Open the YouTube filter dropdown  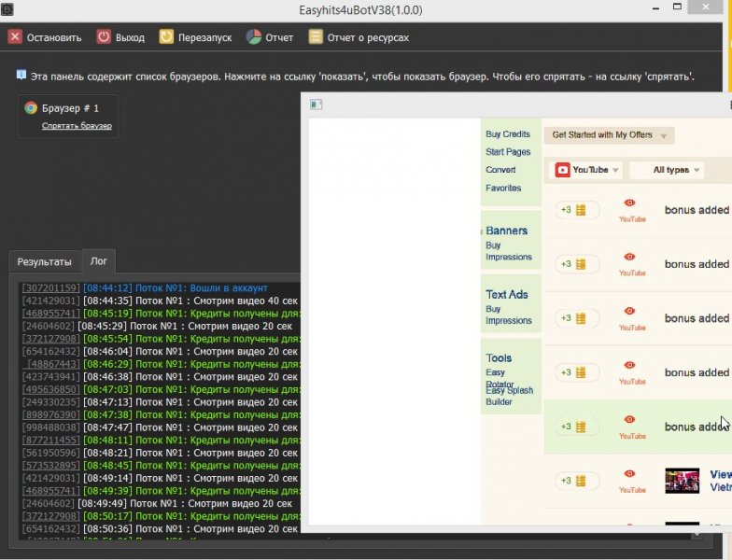[x=586, y=170]
